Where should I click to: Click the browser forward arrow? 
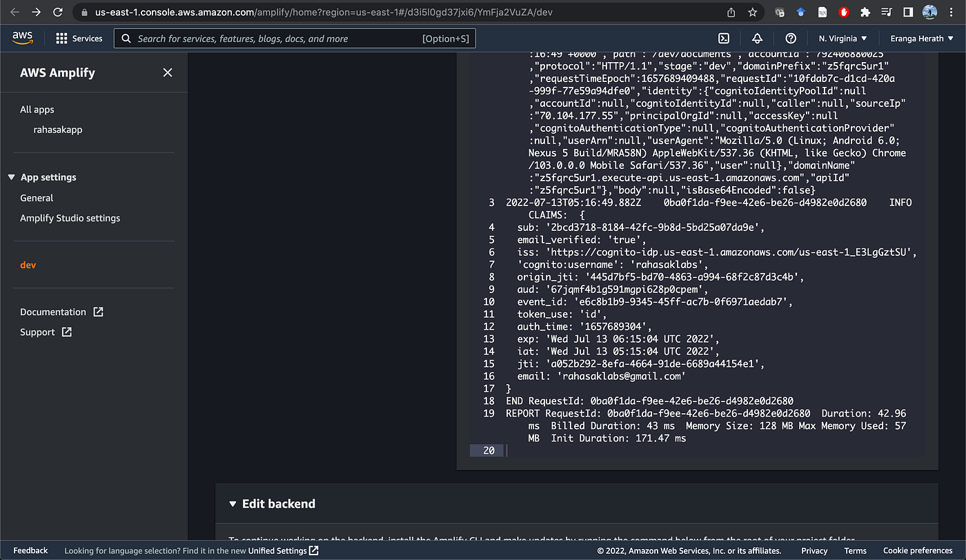[x=36, y=12]
